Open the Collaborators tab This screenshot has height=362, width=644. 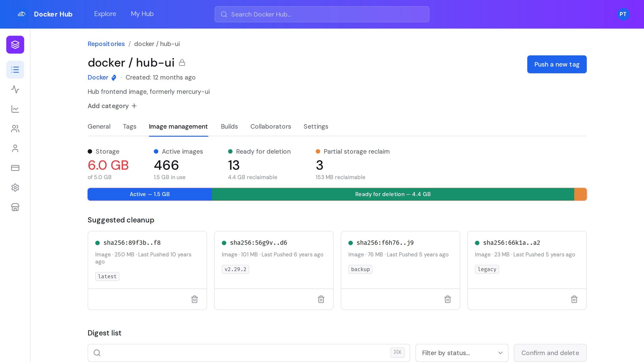tap(271, 126)
